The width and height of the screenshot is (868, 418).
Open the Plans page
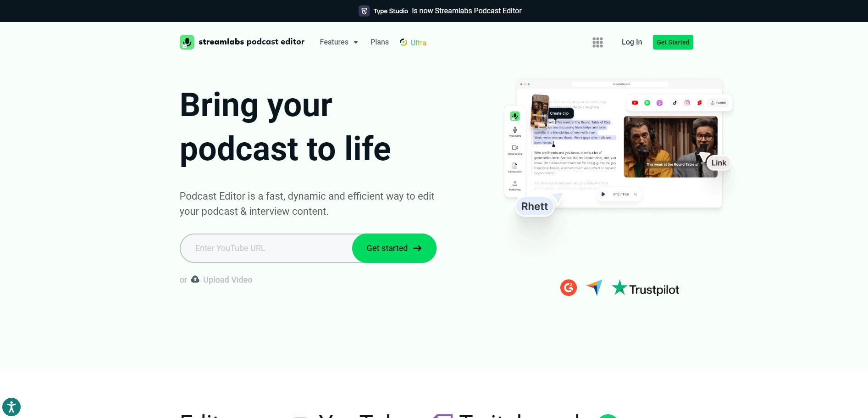[379, 42]
